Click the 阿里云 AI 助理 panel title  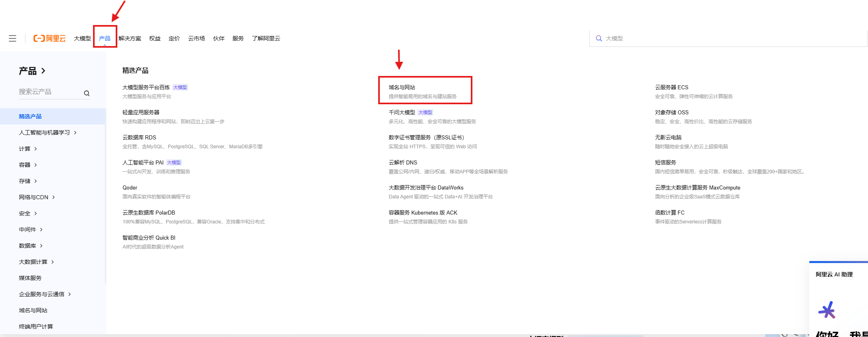[x=834, y=274]
